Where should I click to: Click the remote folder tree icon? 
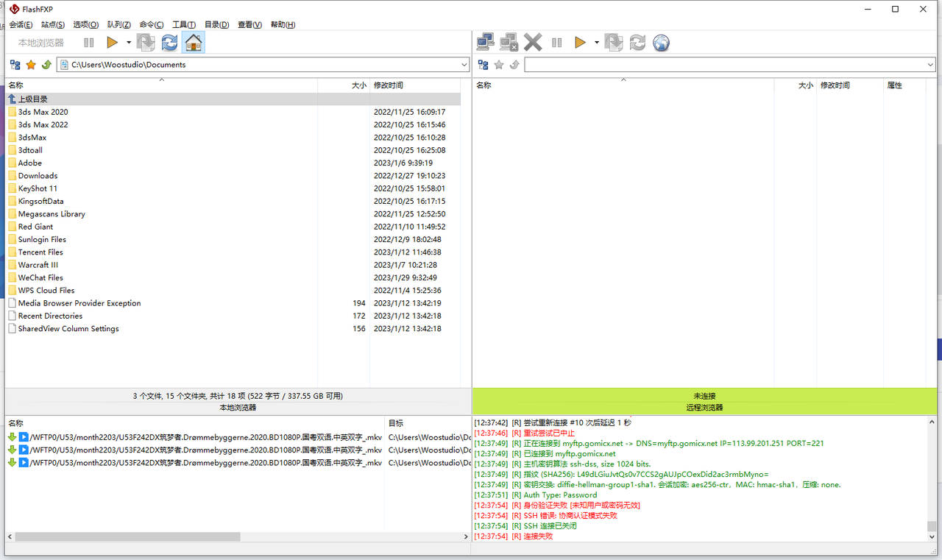484,65
